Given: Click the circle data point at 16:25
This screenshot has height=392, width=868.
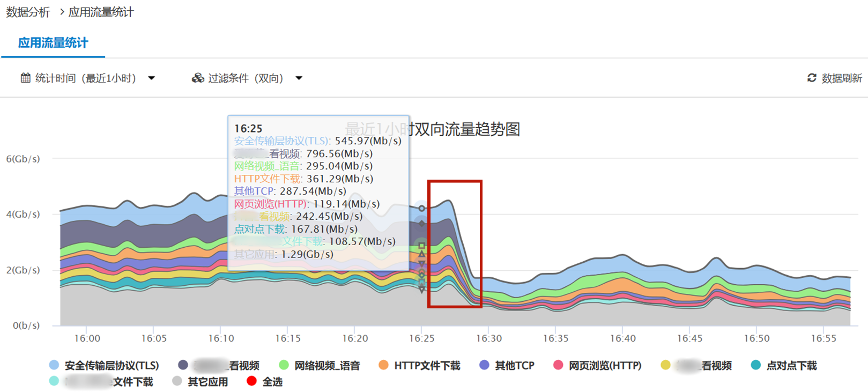Looking at the screenshot, I should click(x=422, y=208).
